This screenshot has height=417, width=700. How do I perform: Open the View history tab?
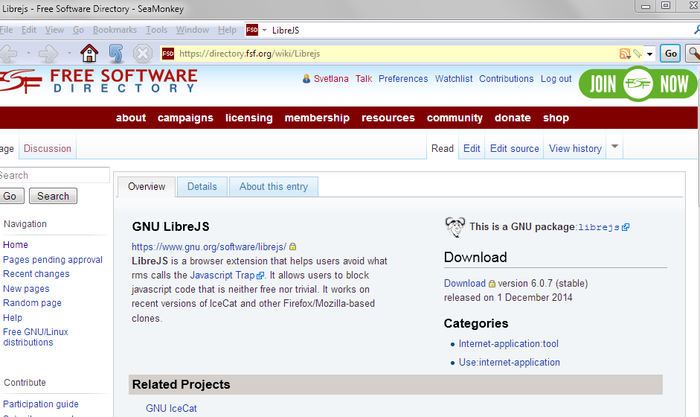click(575, 148)
